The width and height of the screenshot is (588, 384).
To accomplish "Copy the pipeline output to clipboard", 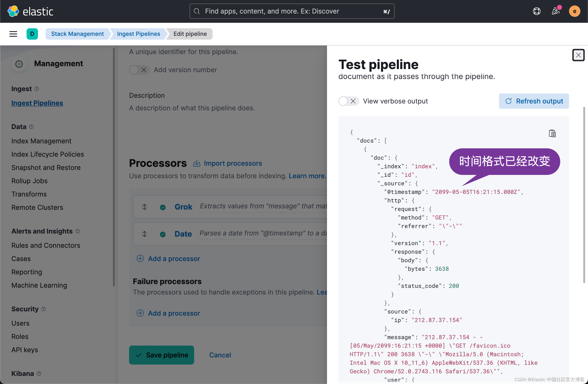I will click(x=552, y=133).
